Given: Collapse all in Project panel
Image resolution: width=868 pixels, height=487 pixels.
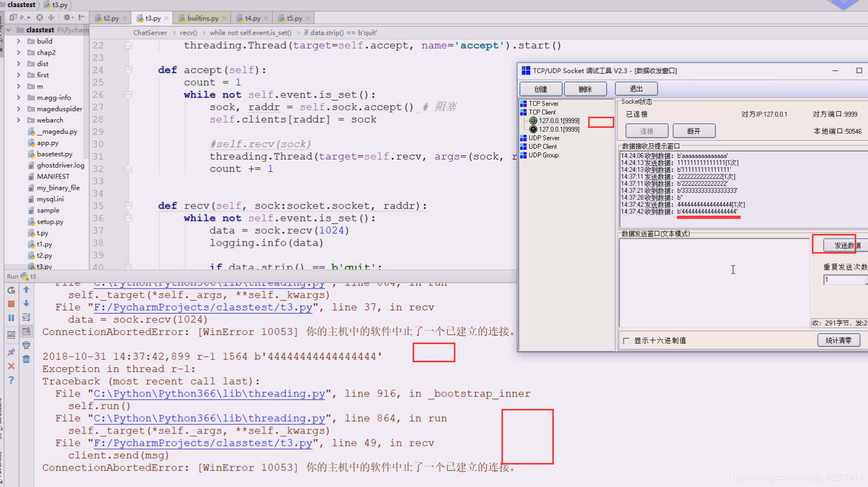Looking at the screenshot, I should point(51,18).
